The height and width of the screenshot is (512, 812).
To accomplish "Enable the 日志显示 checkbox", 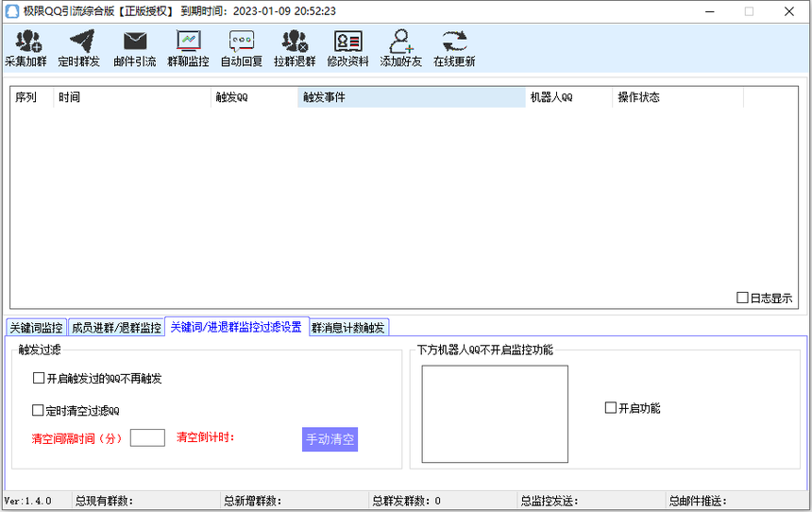I will coord(742,298).
